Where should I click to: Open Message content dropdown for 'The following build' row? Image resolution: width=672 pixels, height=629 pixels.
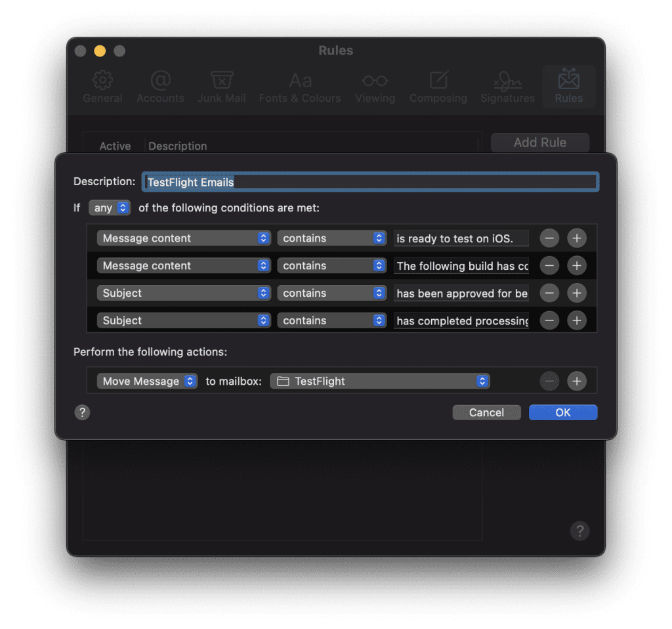click(x=184, y=266)
